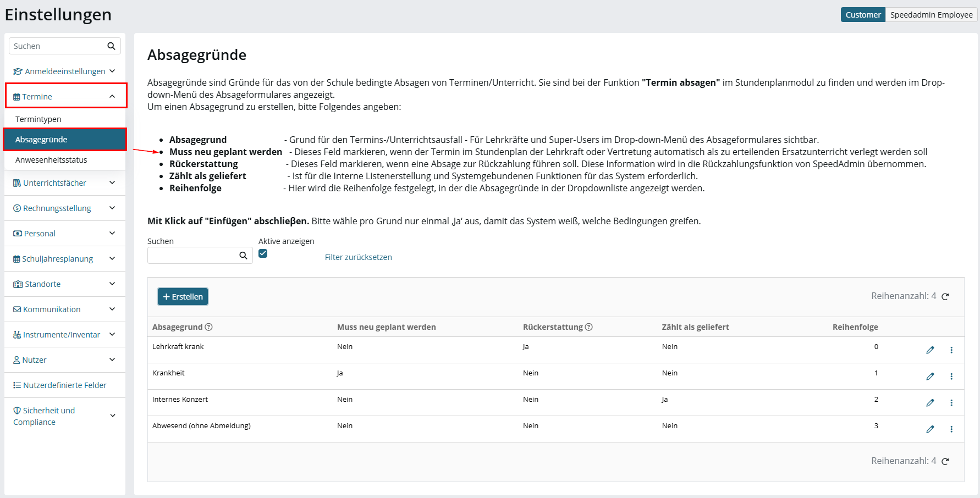Click help icon next to Rückerstattung header
This screenshot has width=980, height=498.
[x=589, y=327]
